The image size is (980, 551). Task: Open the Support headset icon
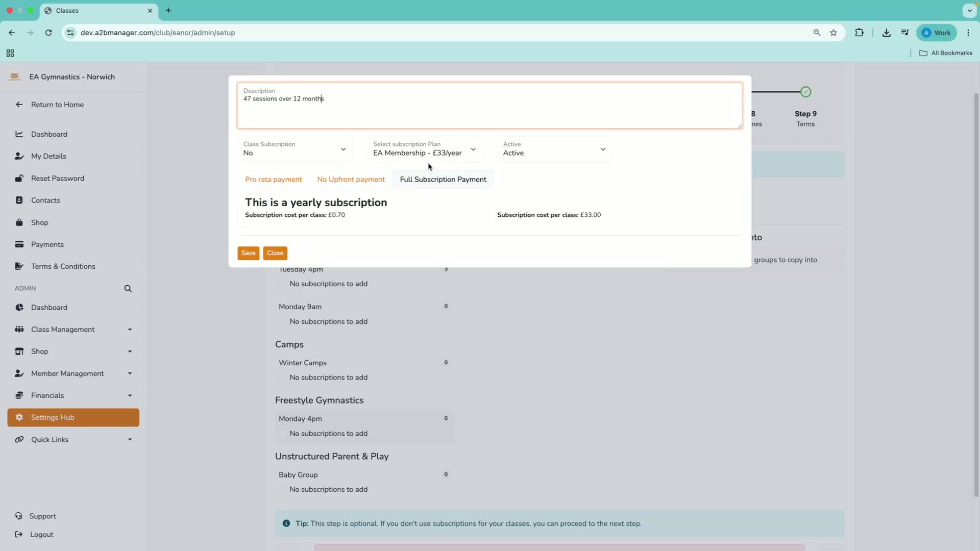click(19, 516)
